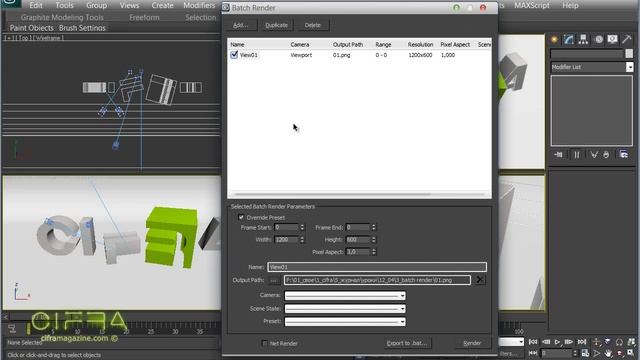The height and width of the screenshot is (360, 640).
Task: Click the batch list horizontal scrollbar
Action: 333,194
